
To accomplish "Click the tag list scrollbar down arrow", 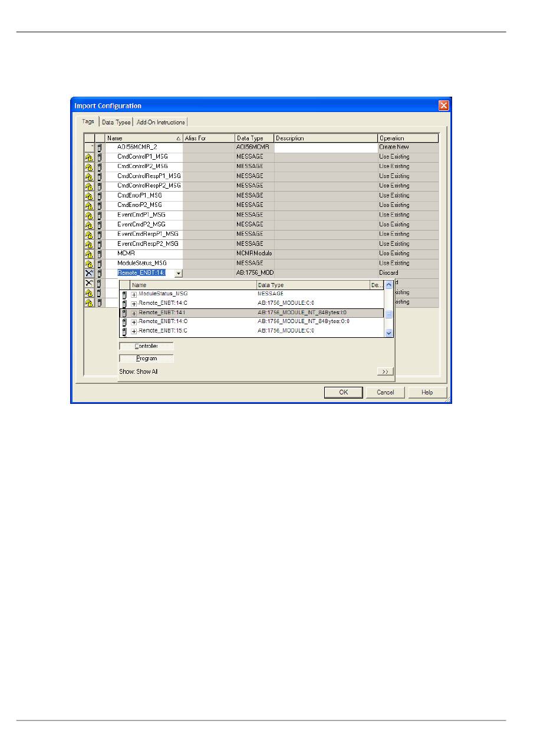I will pyautogui.click(x=388, y=333).
